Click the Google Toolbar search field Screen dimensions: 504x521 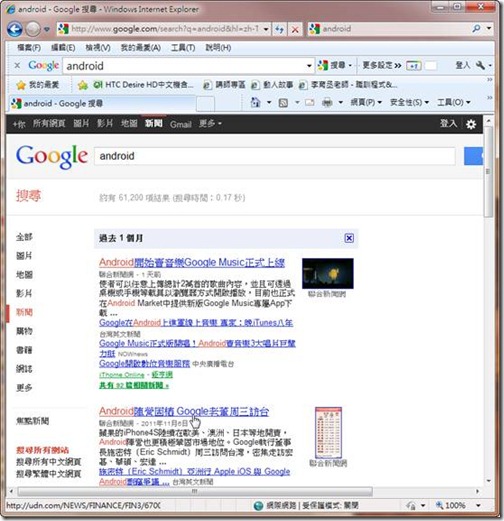[x=184, y=66]
